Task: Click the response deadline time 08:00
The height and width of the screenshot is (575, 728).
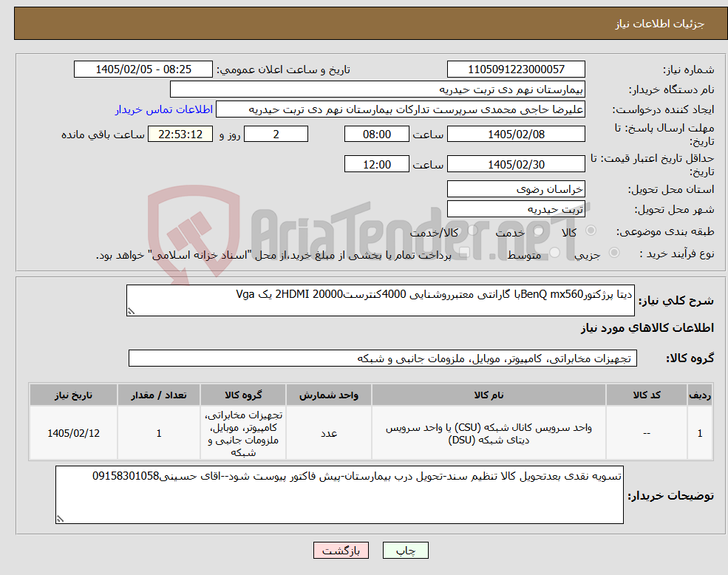Action: click(x=376, y=135)
